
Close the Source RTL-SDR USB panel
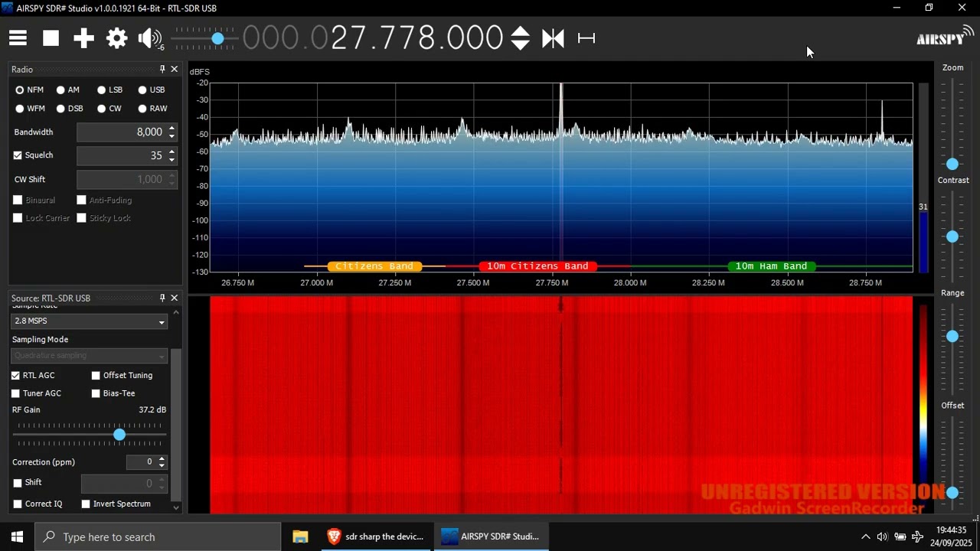point(175,298)
